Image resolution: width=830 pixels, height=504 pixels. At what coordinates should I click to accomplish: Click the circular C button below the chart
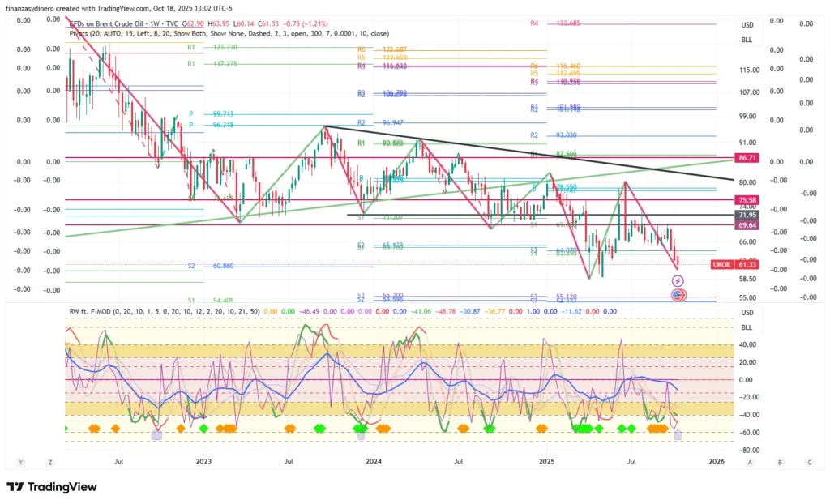pyautogui.click(x=808, y=462)
